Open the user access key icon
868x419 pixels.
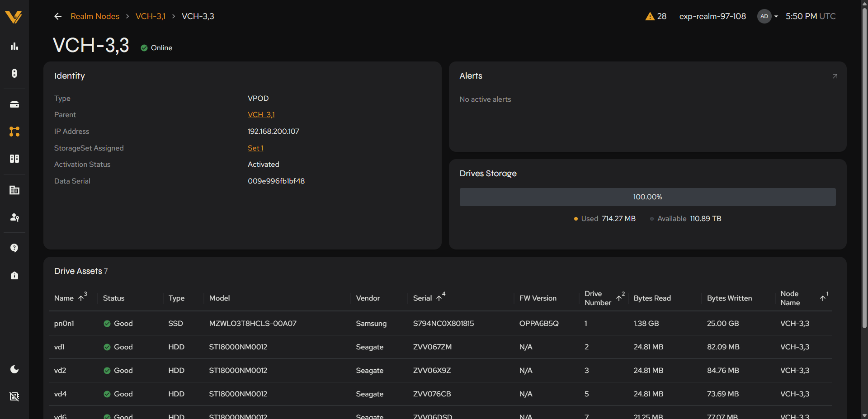click(14, 217)
